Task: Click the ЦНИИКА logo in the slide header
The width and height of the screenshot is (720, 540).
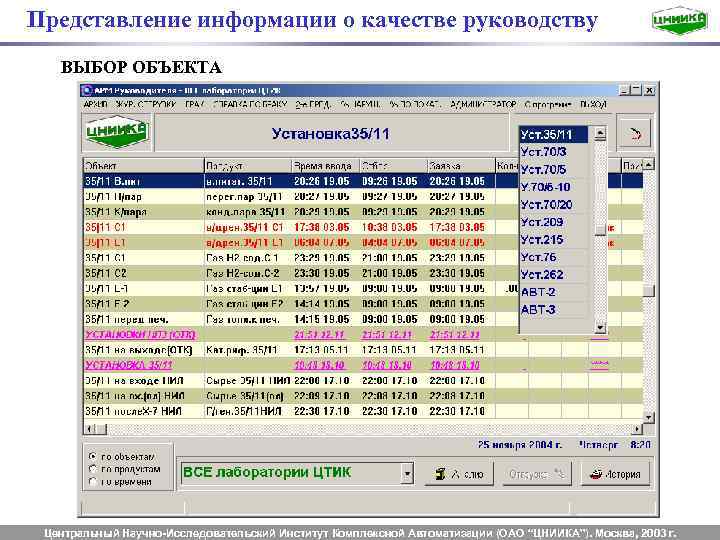Action: click(x=679, y=21)
